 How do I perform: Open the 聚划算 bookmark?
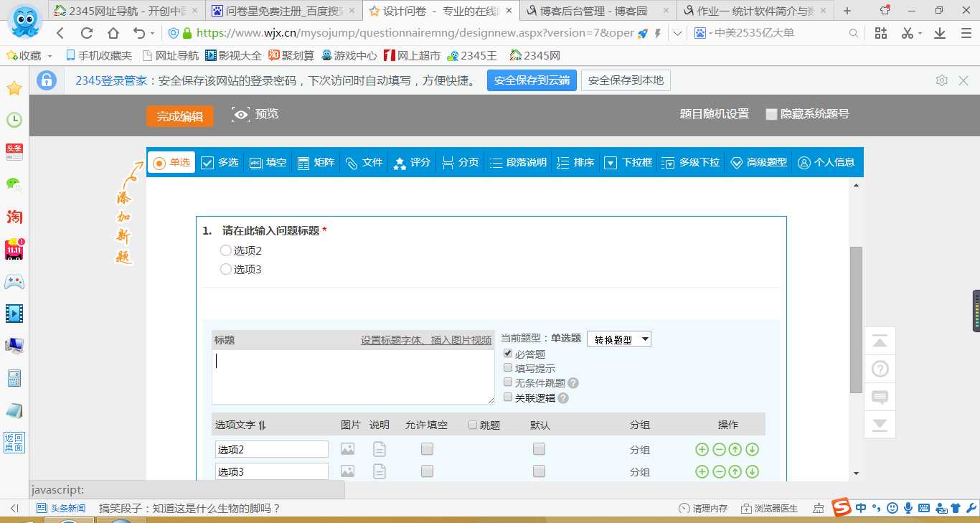(x=291, y=55)
